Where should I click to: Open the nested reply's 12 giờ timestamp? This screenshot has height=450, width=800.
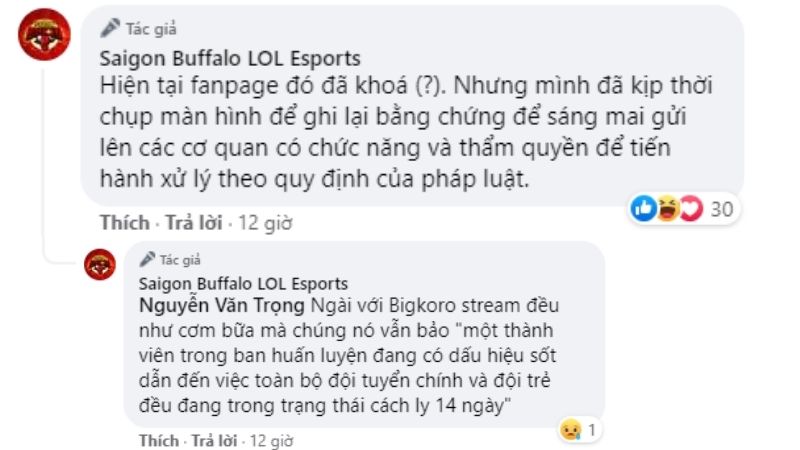[271, 440]
